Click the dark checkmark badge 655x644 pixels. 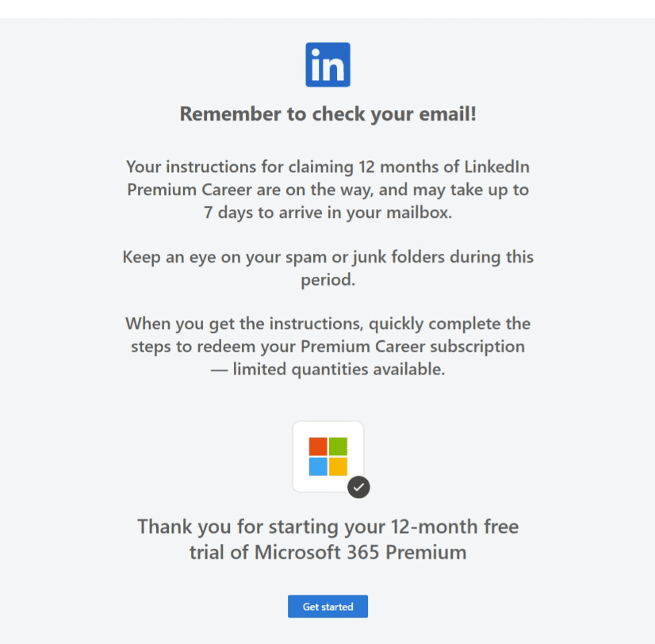(x=358, y=486)
